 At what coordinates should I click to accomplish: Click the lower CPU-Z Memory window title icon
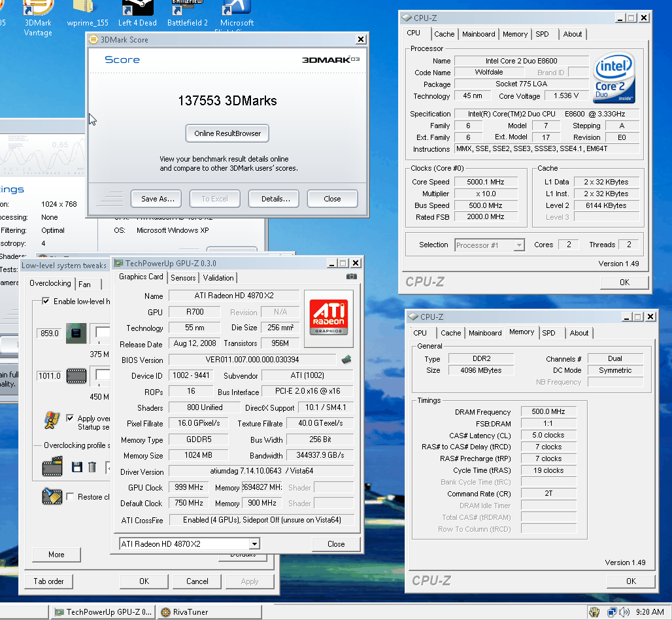(x=412, y=317)
